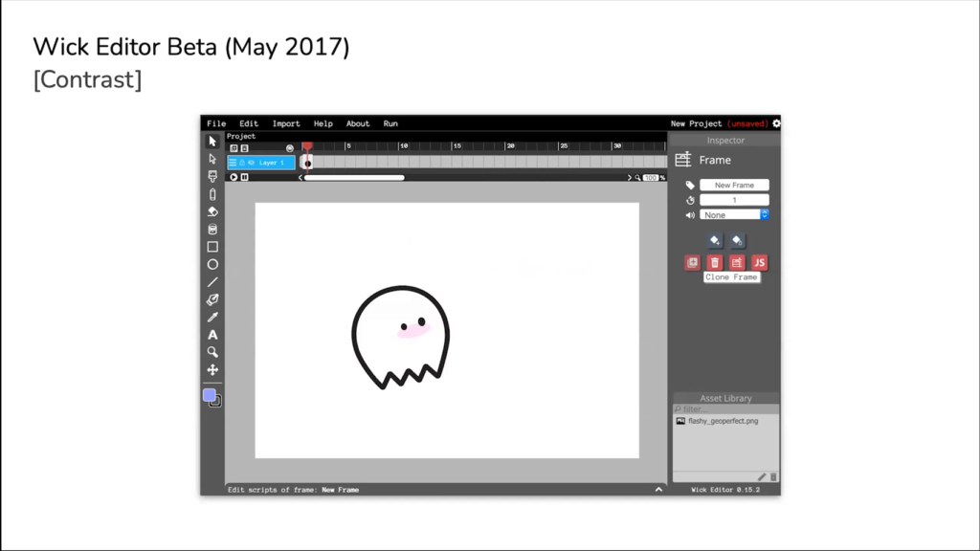Click the timeline scroll left arrow

300,177
